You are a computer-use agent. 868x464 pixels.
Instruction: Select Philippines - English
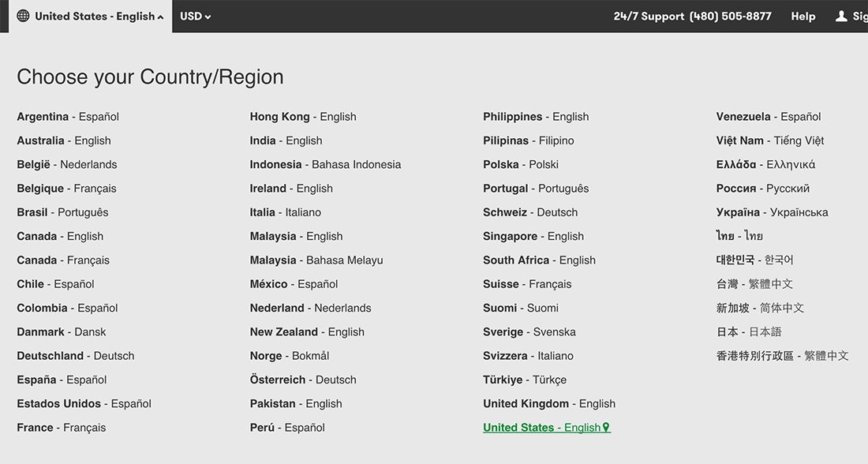click(x=536, y=117)
